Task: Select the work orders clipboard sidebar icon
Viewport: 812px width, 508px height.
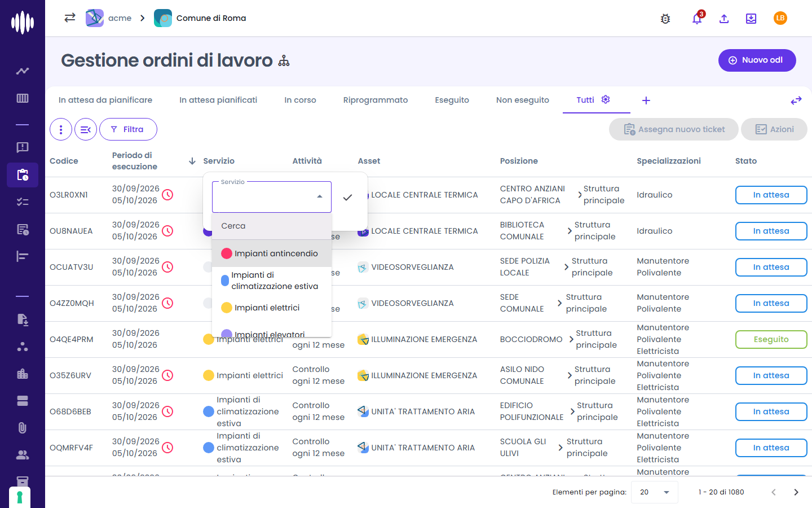Action: click(23, 175)
